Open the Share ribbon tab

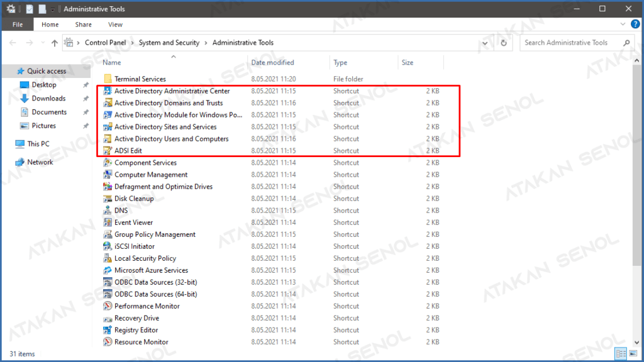click(84, 25)
